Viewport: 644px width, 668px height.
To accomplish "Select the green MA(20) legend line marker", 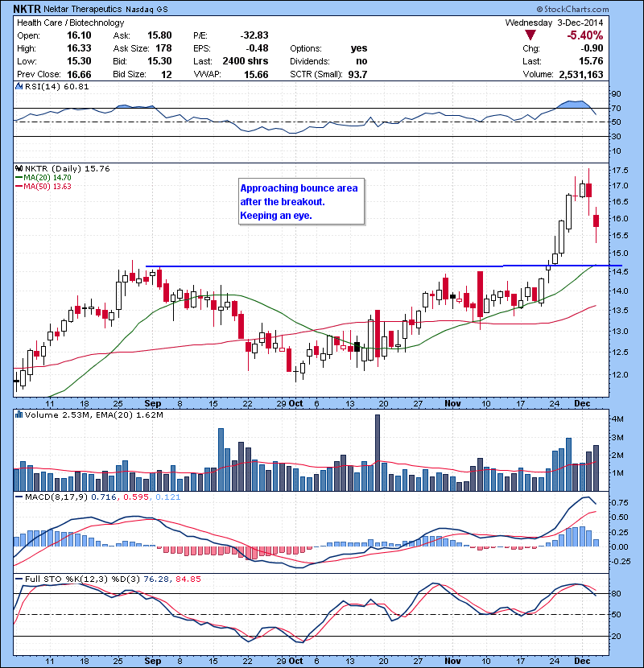I will point(19,178).
